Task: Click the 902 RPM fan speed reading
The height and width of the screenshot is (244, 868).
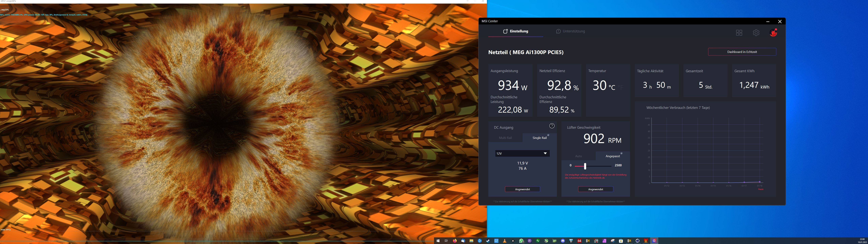Action: [602, 139]
